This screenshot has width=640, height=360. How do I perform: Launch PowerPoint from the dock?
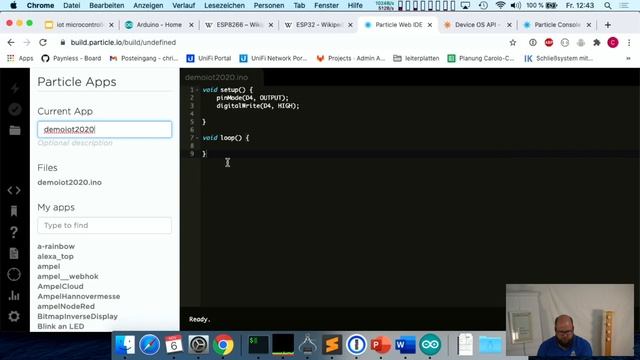(381, 345)
